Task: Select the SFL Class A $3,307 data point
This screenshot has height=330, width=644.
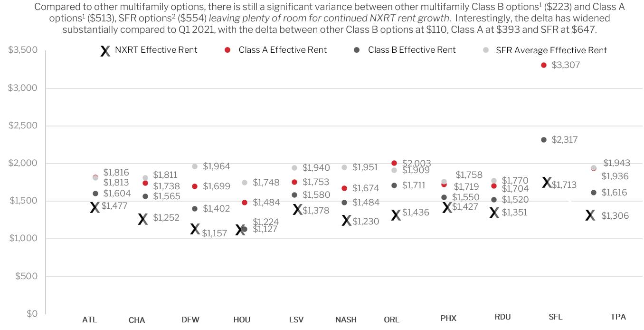Action: coord(544,65)
